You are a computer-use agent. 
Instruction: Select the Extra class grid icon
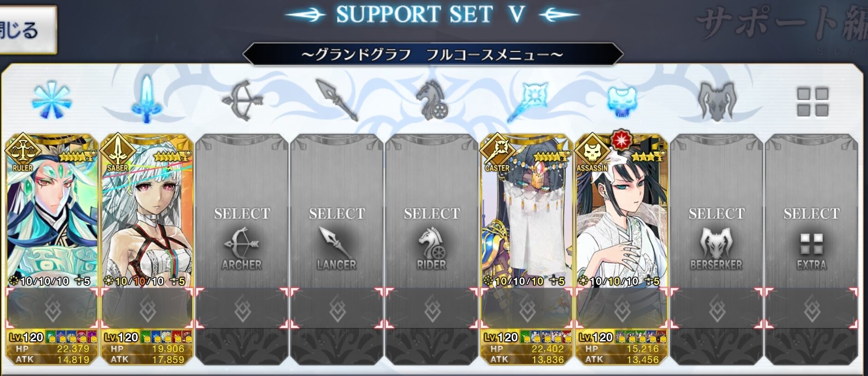coord(812,102)
